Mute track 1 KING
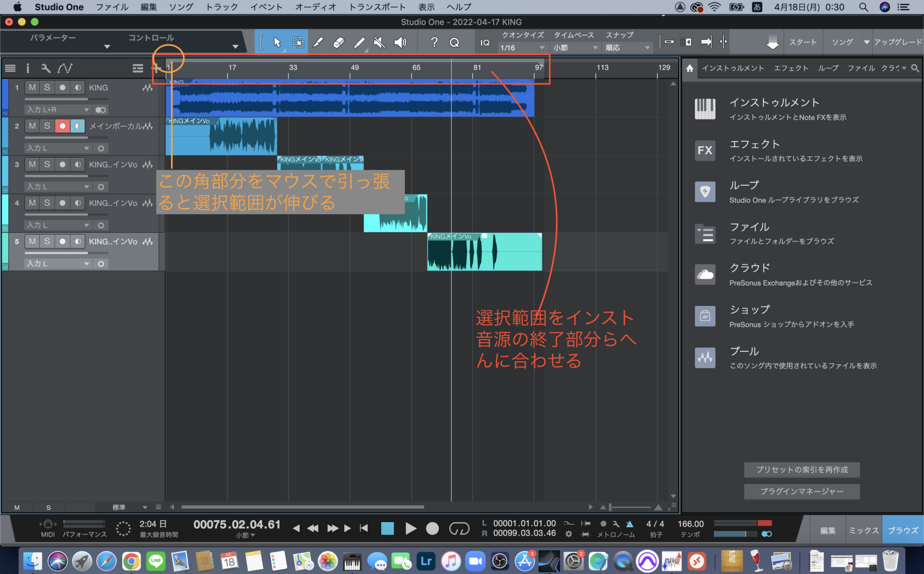The height and width of the screenshot is (574, 924). [x=32, y=88]
